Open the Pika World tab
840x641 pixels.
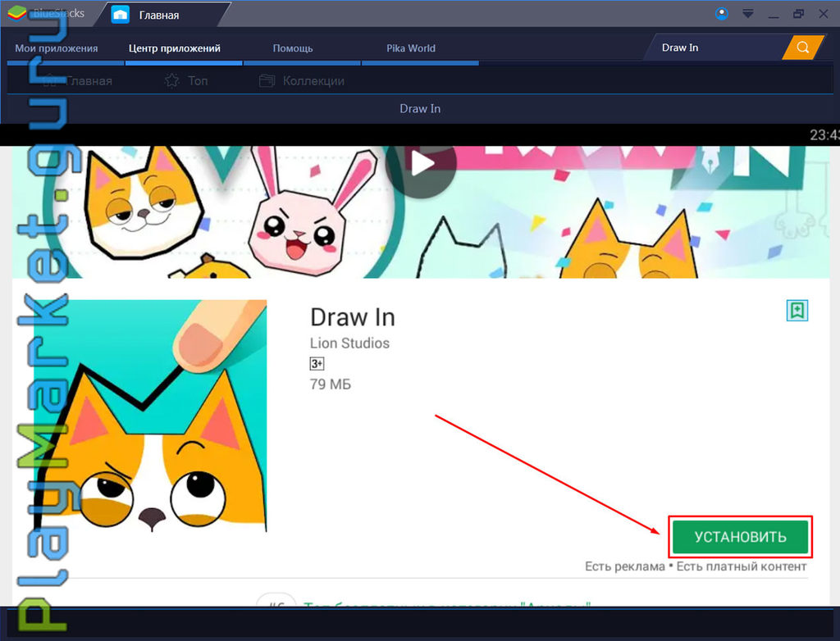point(411,48)
